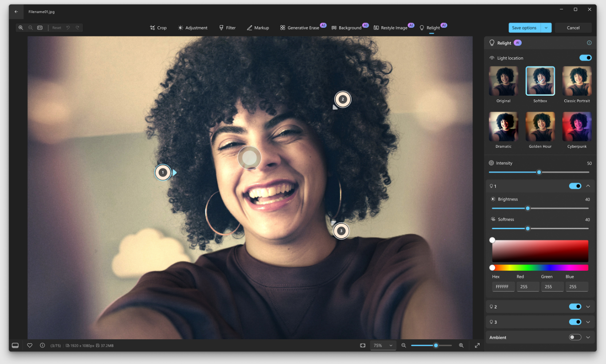The height and width of the screenshot is (364, 606).
Task: Disable the Light location toggle
Action: pos(586,58)
